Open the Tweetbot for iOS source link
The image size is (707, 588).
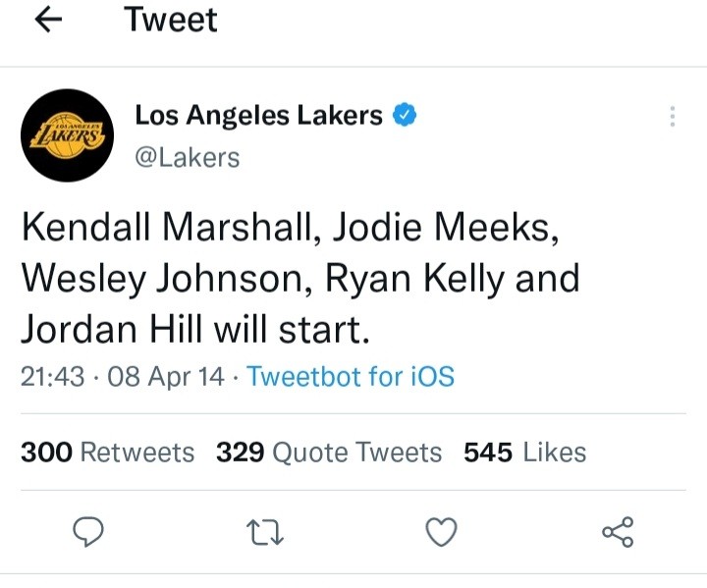pos(351,376)
